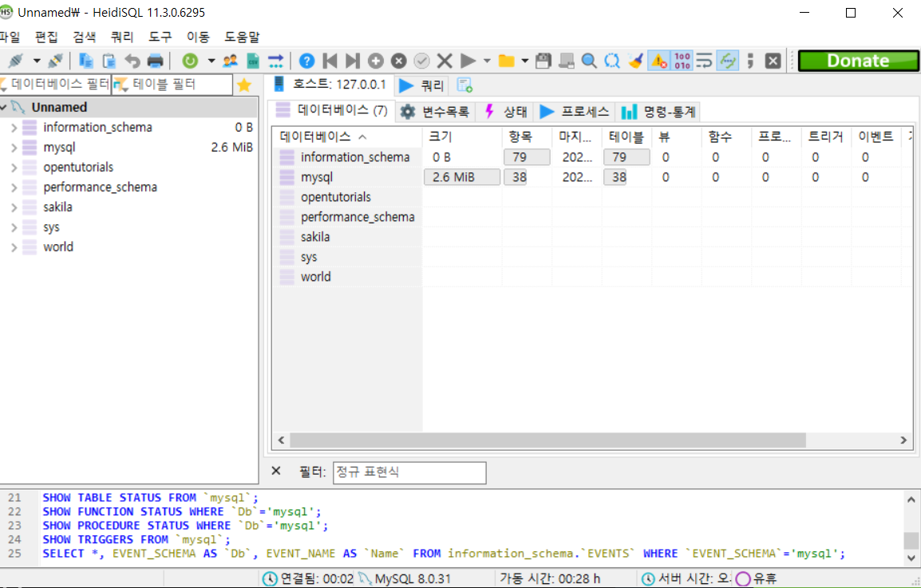Go to last row icon
Image resolution: width=921 pixels, height=588 pixels.
click(353, 61)
